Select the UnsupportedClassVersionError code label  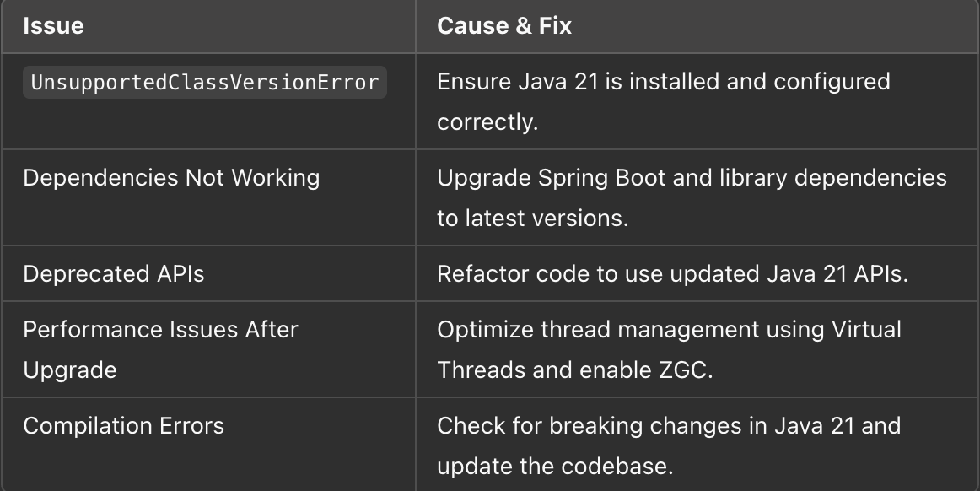pyautogui.click(x=205, y=83)
